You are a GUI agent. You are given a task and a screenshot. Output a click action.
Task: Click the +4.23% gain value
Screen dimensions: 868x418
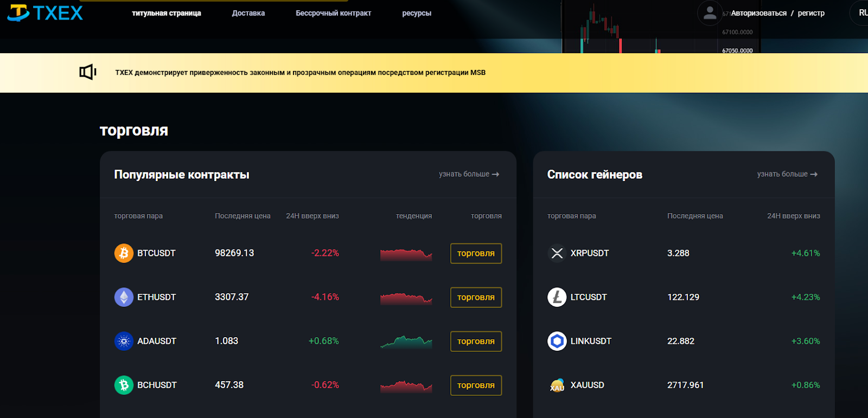(x=806, y=297)
